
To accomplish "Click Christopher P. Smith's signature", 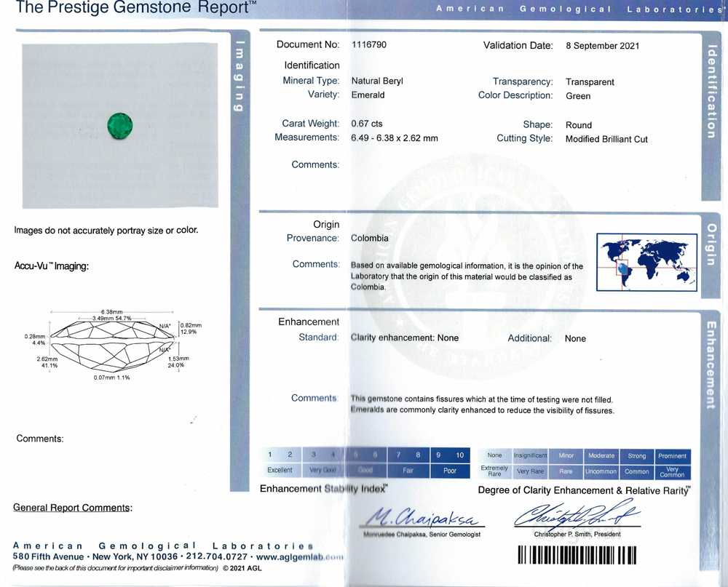I will 577,514.
